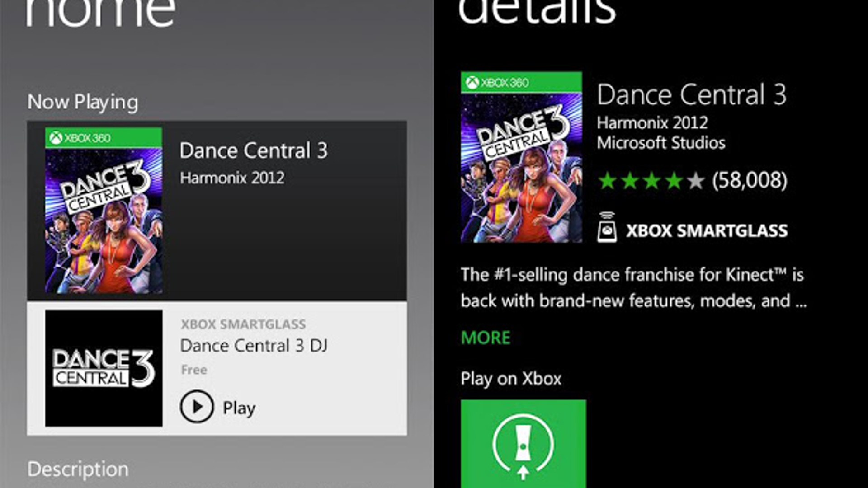The height and width of the screenshot is (488, 868).
Task: Expand the Description section
Action: point(78,469)
